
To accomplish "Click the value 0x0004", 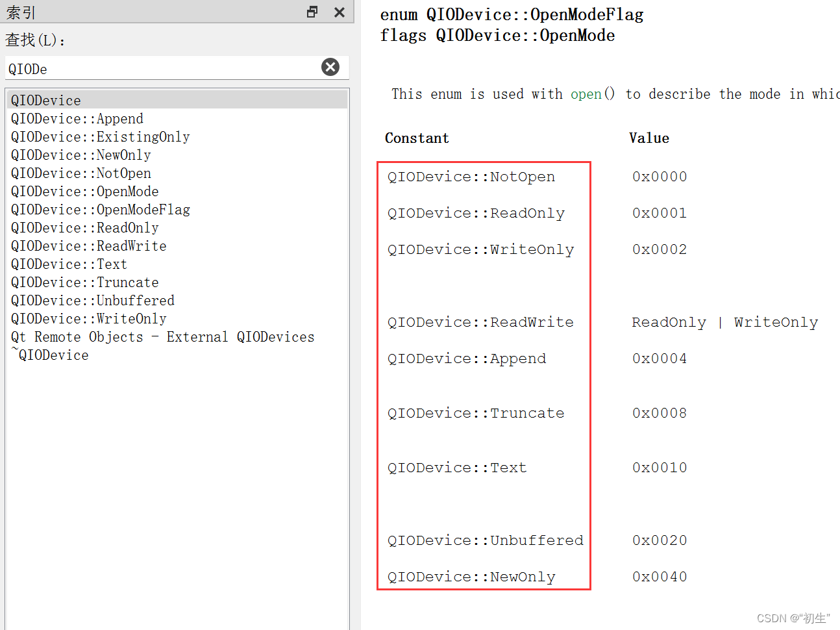I will pos(660,359).
